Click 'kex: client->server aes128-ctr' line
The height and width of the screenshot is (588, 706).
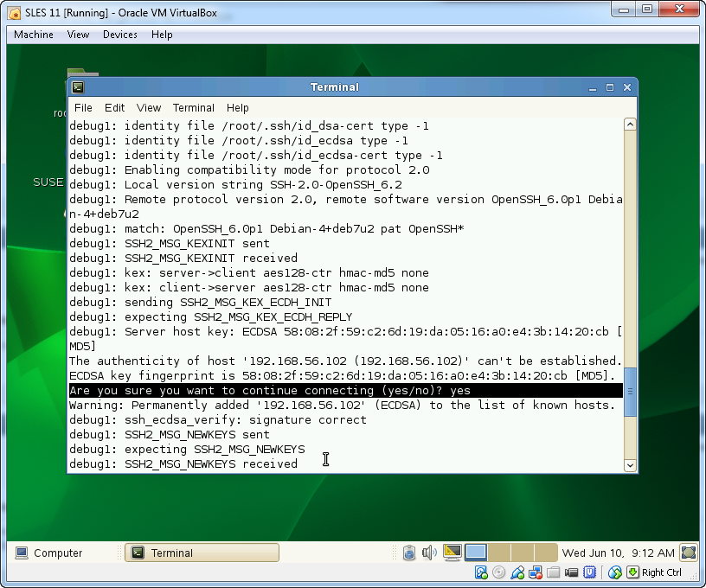249,288
